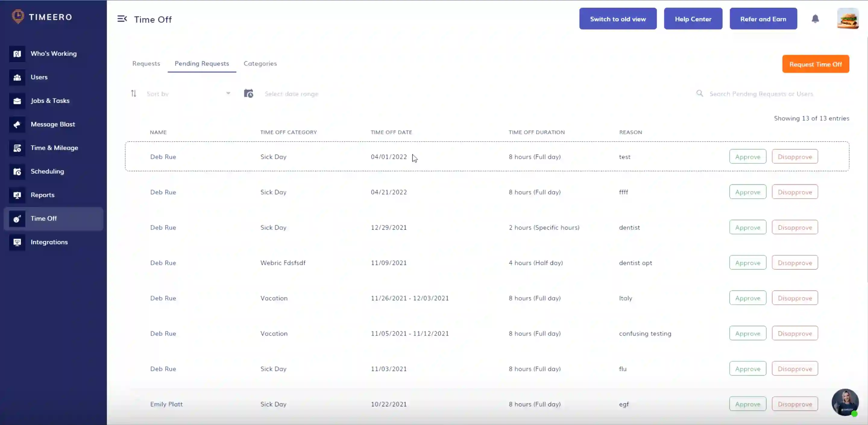Open Time & Mileage in sidebar
868x425 pixels.
coord(54,148)
